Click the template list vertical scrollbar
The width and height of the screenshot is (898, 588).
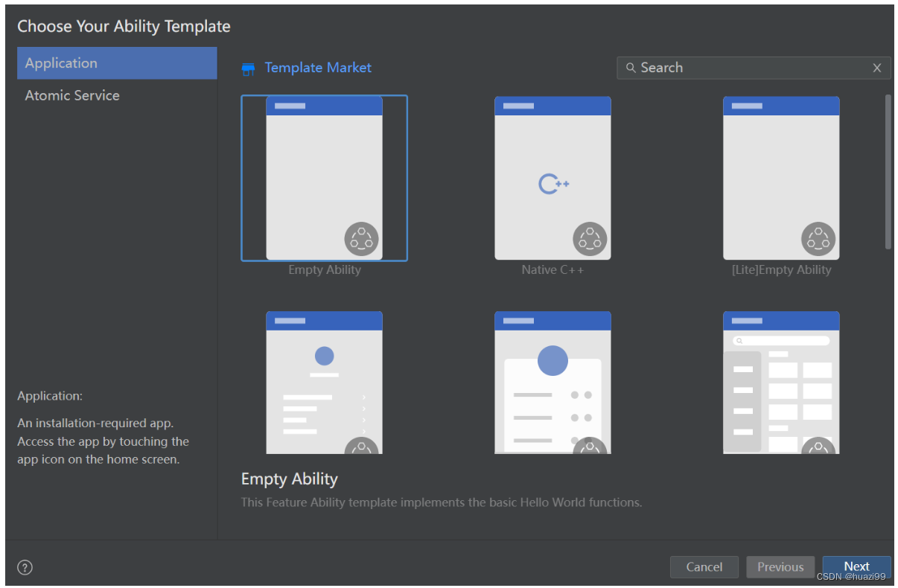click(x=888, y=171)
